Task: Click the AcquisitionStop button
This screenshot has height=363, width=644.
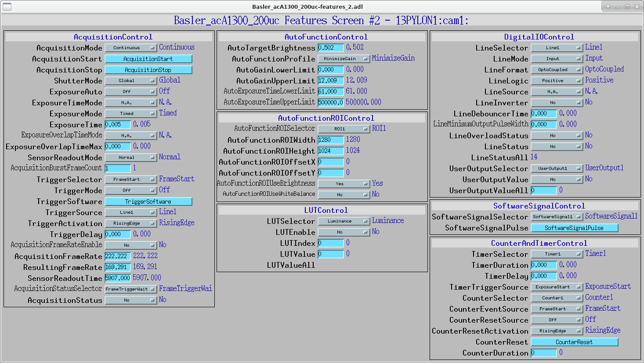Action: click(148, 70)
